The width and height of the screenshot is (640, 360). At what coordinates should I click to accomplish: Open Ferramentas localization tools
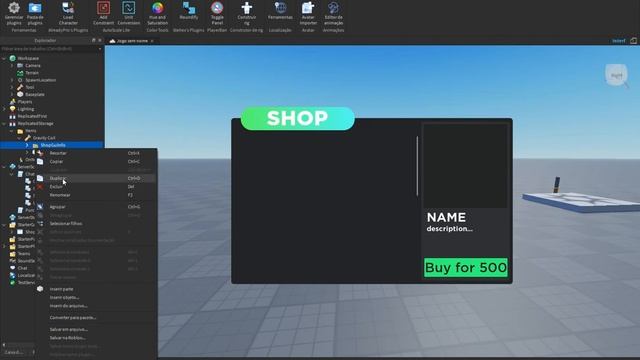coord(280,11)
